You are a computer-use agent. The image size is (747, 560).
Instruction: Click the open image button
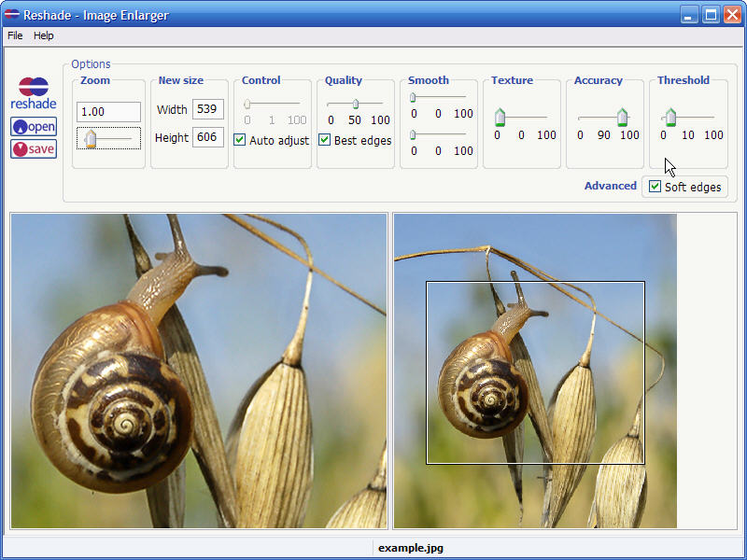click(x=34, y=127)
